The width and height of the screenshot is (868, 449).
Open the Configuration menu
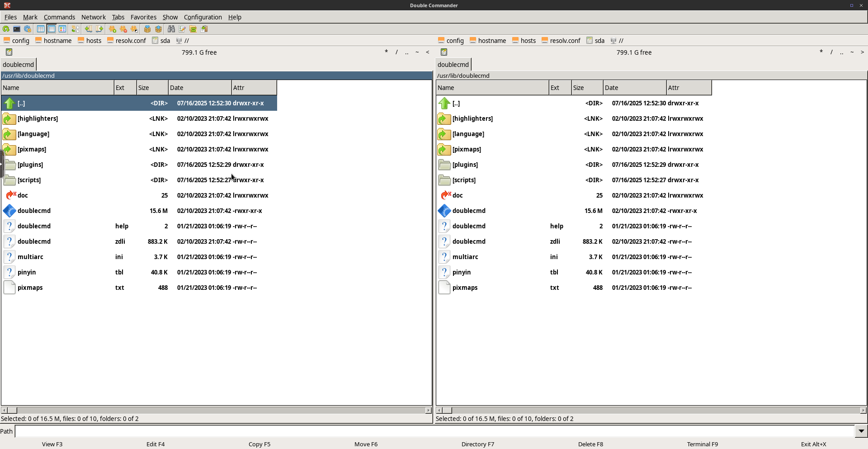(x=203, y=17)
